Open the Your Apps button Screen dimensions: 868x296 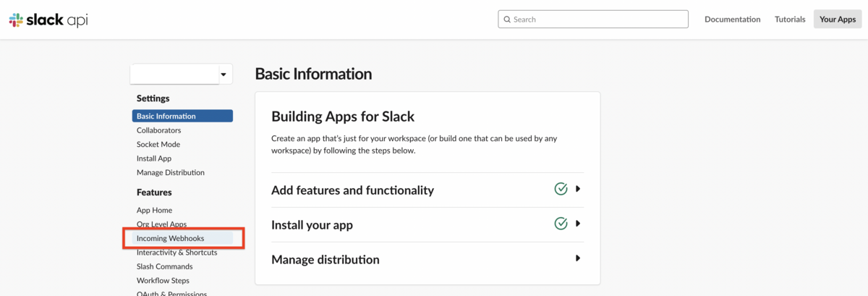(838, 20)
